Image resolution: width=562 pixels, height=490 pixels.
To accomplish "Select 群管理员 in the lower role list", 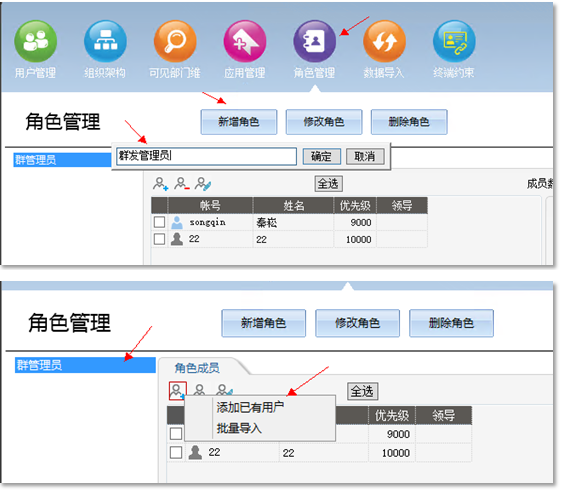I will (x=85, y=365).
